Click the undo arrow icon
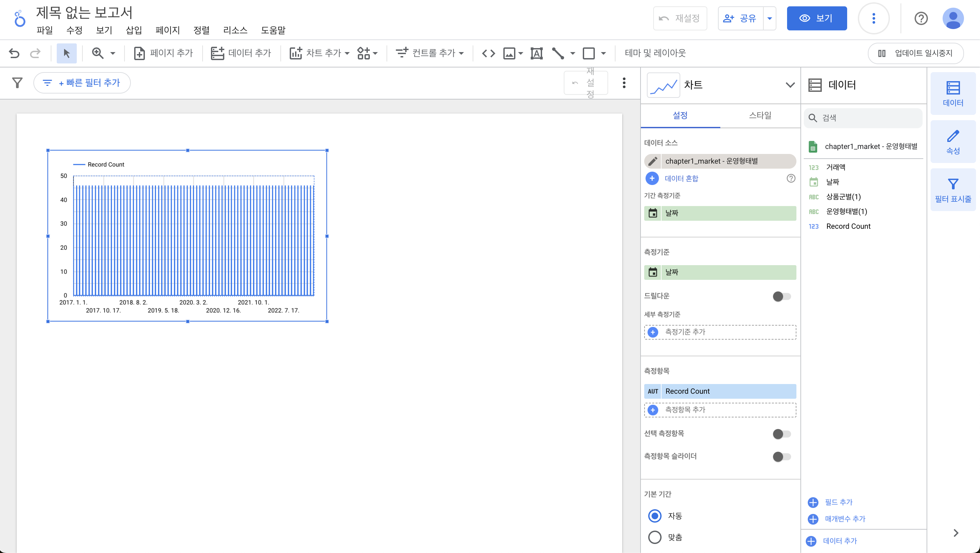Screen dimensions: 980x553 [x=14, y=53]
